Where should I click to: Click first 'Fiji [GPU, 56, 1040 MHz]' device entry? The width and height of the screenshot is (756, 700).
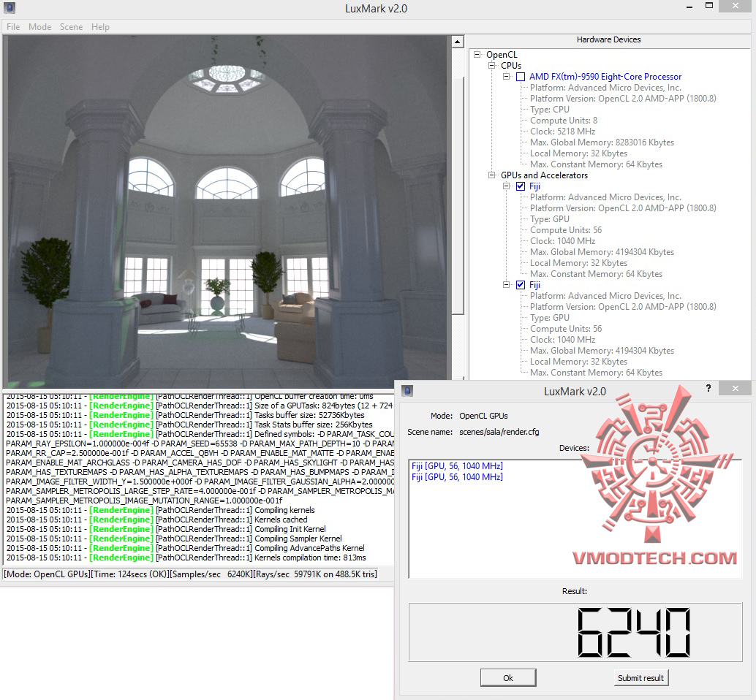[x=457, y=466]
